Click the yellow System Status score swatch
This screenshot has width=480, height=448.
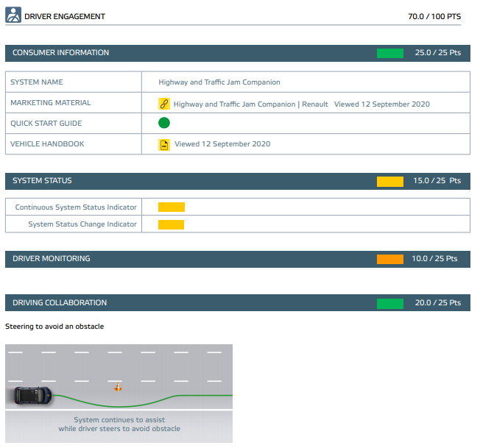390,182
